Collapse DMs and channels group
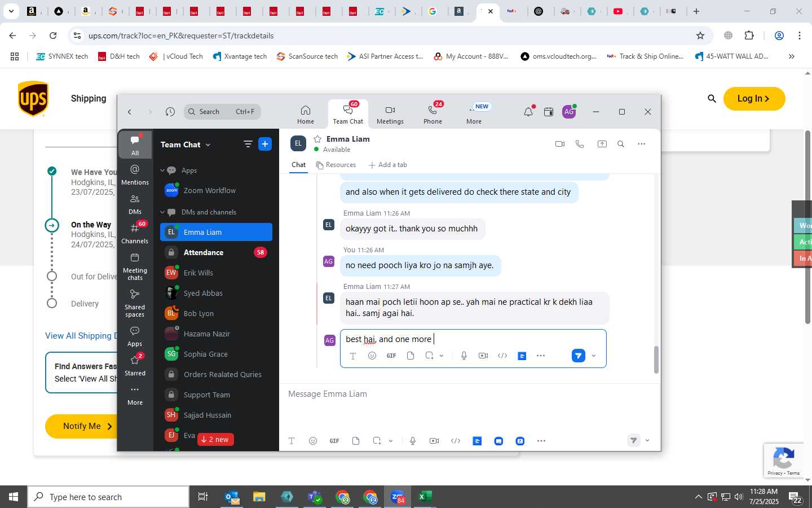 tap(162, 212)
